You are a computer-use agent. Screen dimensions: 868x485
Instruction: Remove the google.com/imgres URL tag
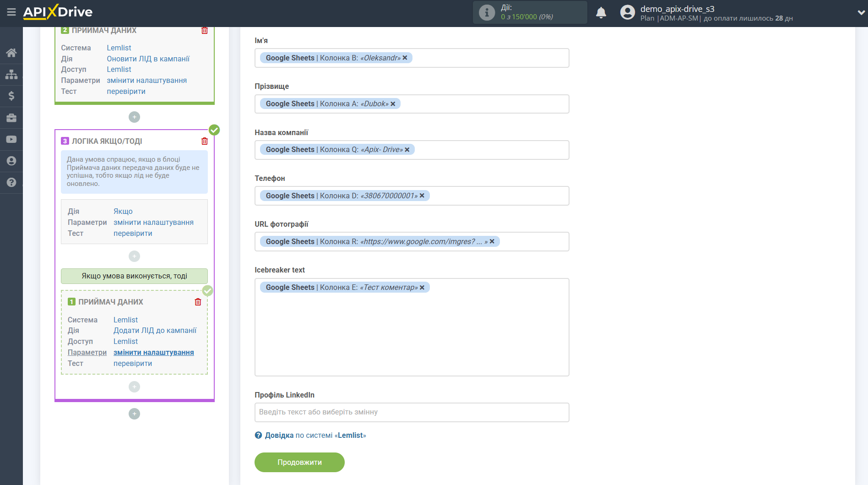pyautogui.click(x=492, y=241)
